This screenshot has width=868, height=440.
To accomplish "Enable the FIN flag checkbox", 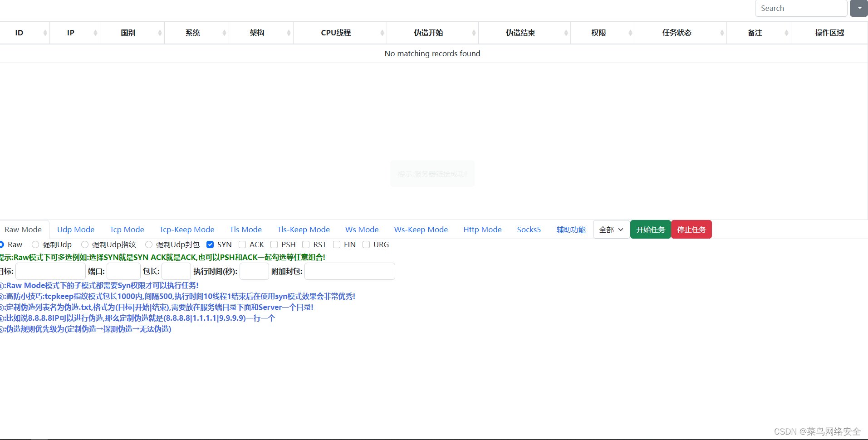I will coord(337,244).
